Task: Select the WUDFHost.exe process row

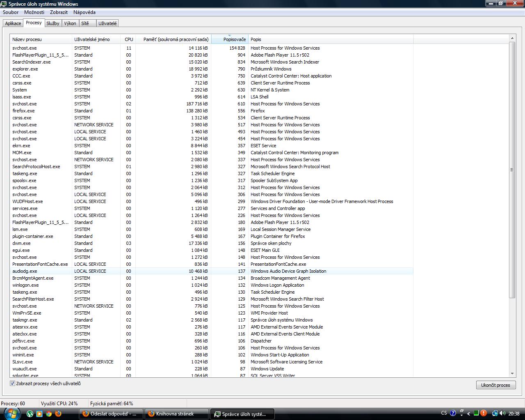Action: click(x=211, y=201)
